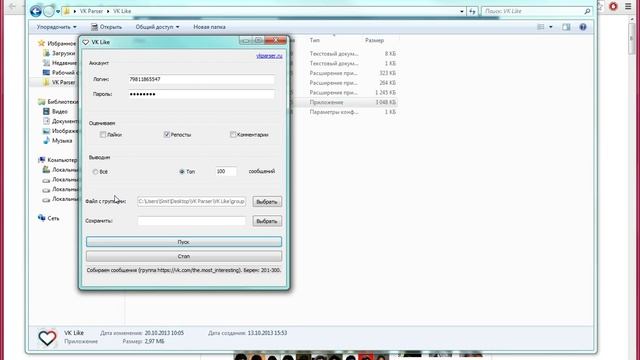This screenshot has width=640, height=360.
Task: Click the Пароль input field
Action: point(202,94)
